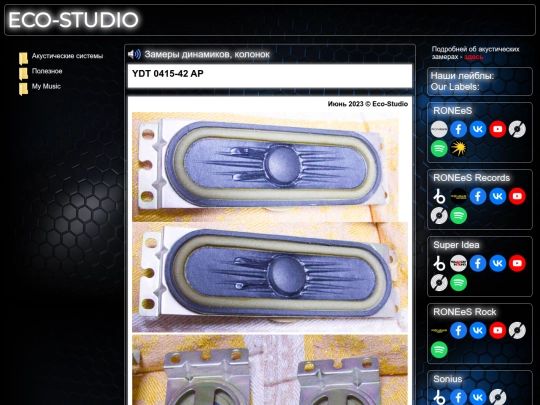Open Sonius disc music icon
The height and width of the screenshot is (405, 540).
[x=498, y=397]
